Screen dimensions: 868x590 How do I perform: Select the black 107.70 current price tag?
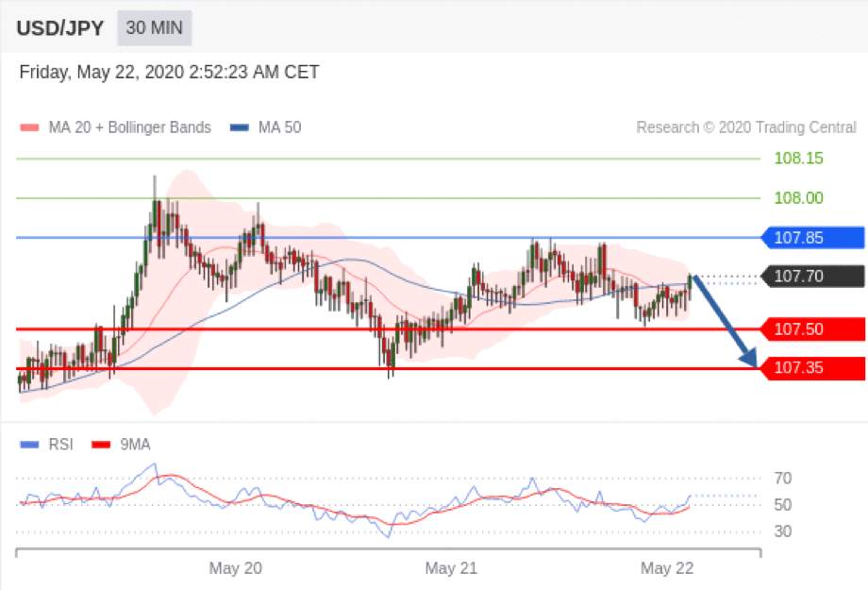(812, 276)
